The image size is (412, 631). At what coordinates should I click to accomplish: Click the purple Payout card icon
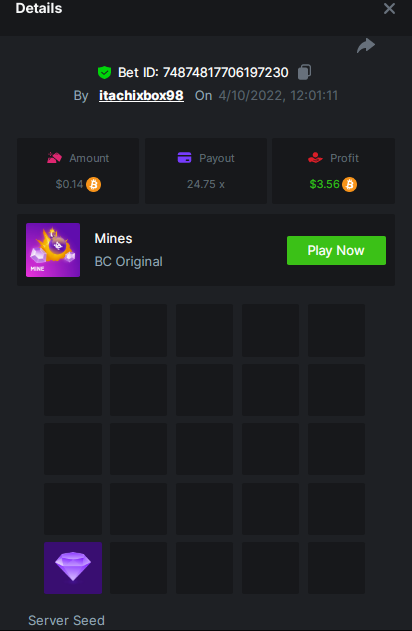coord(185,158)
